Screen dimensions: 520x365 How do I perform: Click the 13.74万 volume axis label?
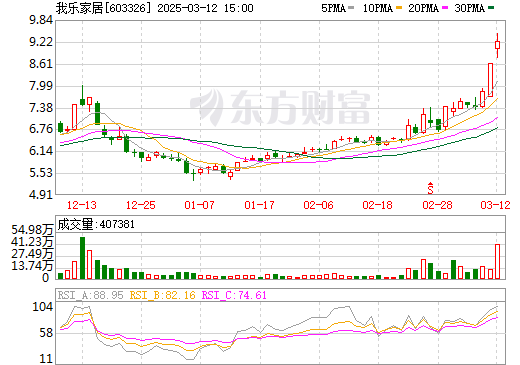pyautogui.click(x=32, y=266)
